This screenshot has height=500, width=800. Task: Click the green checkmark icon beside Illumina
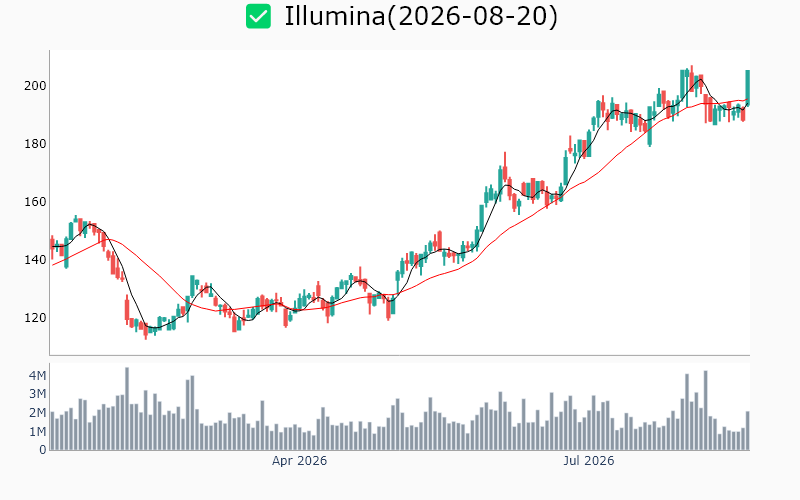pos(258,16)
